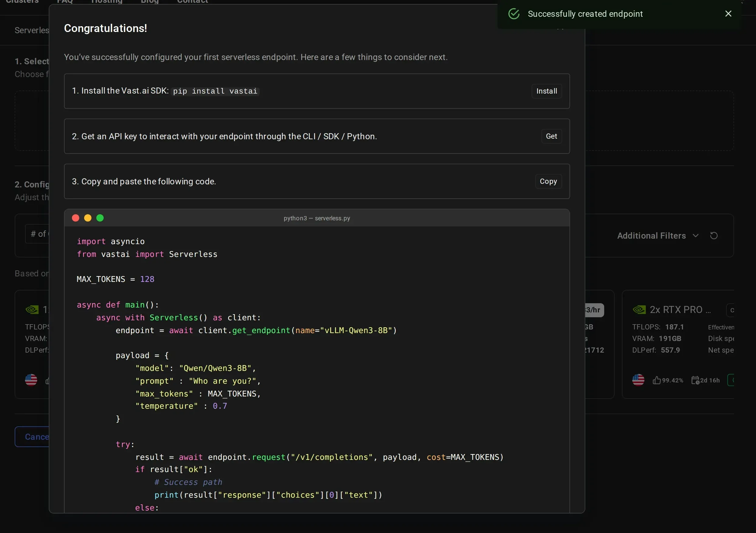This screenshot has width=756, height=533.
Task: Click the endpoint.request /v1/completions line
Action: (319, 457)
